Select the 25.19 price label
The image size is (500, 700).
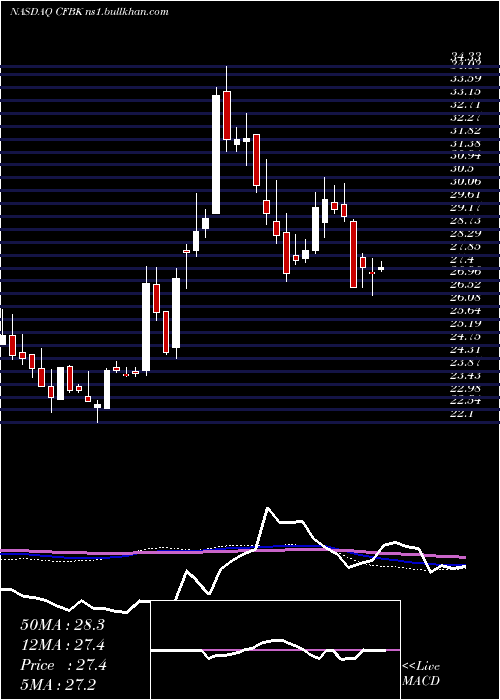coord(466,323)
